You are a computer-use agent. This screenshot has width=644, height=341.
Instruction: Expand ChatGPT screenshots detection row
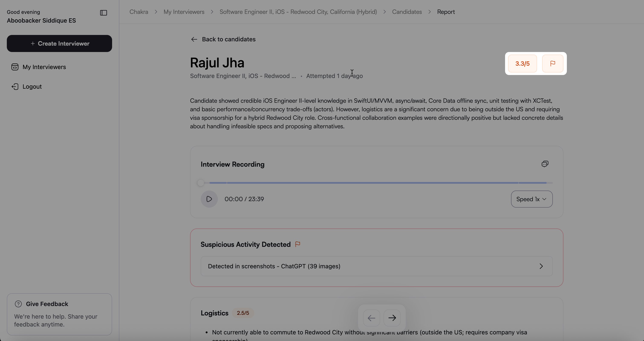[274, 266]
